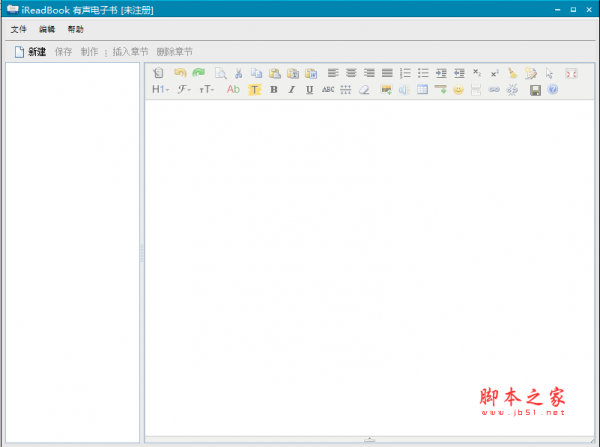Apply subscript formatting
The width and height of the screenshot is (600, 447).
(x=477, y=73)
